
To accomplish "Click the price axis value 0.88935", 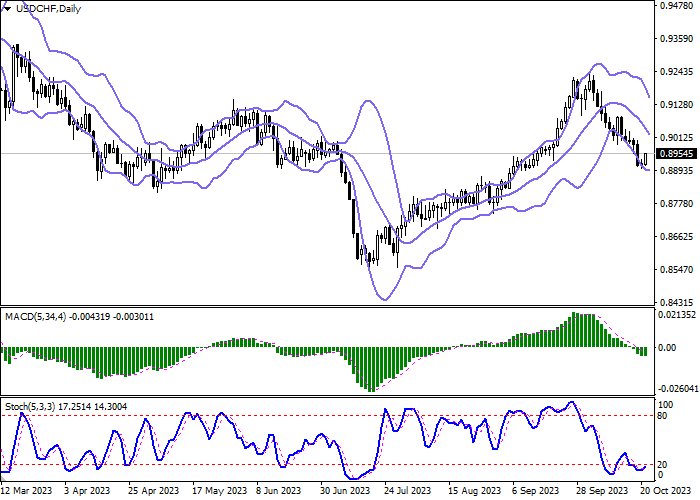I will click(676, 171).
